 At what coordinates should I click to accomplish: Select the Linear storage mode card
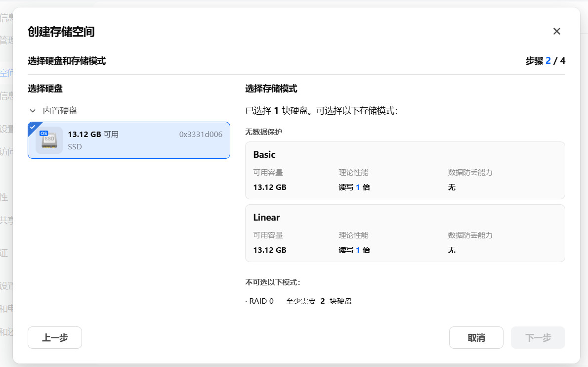pyautogui.click(x=405, y=233)
